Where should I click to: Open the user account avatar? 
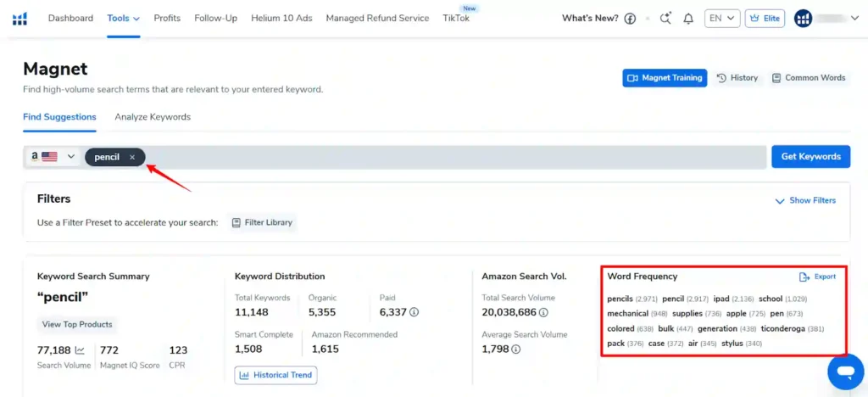(803, 19)
